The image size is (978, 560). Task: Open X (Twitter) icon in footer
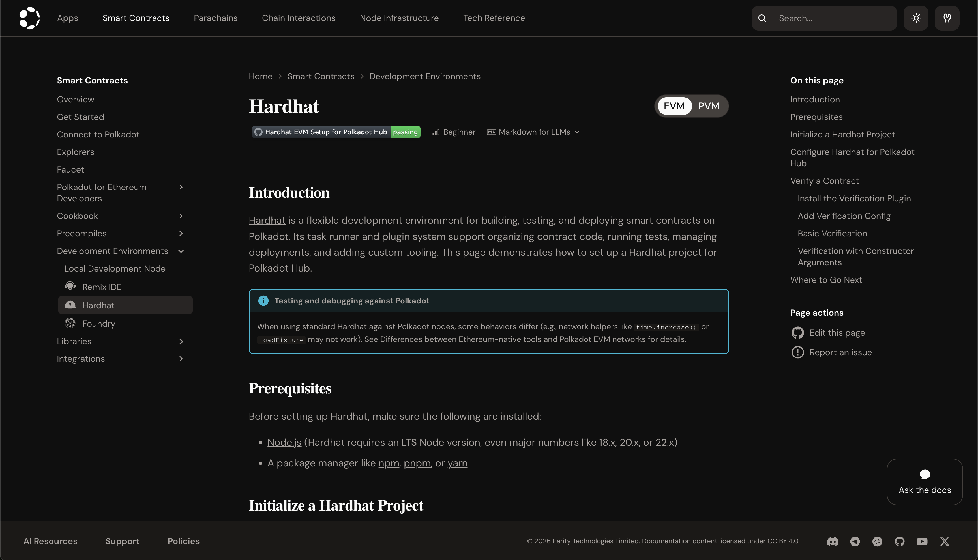point(945,542)
